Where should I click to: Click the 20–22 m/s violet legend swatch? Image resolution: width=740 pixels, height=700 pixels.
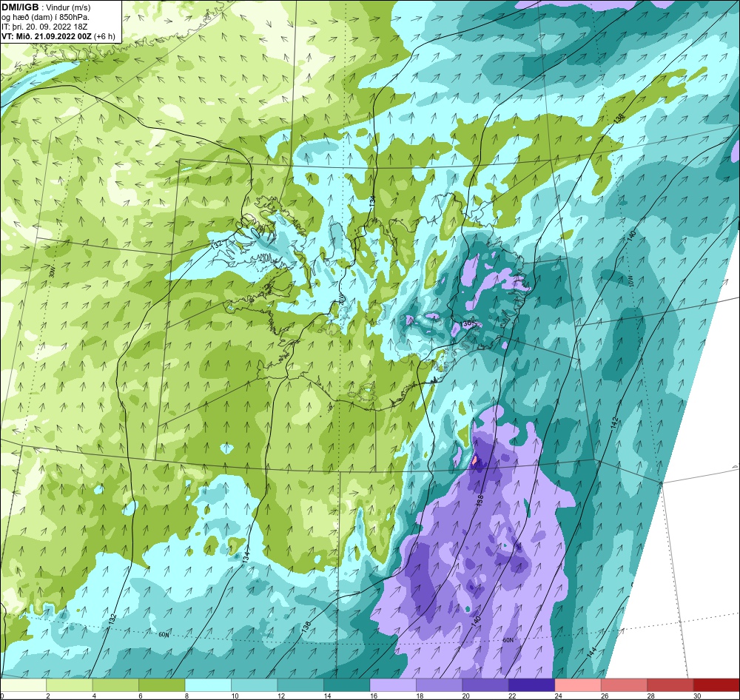coord(485,684)
